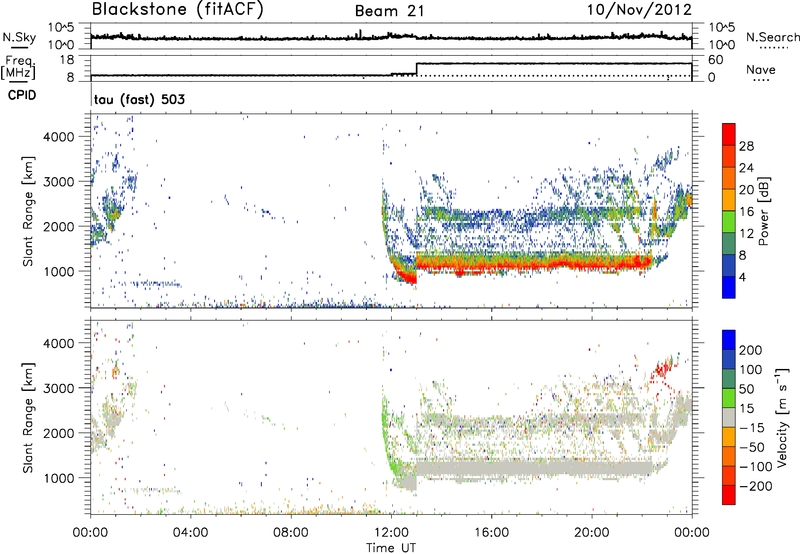Click Velocity panel's 'Slant Range [km]' axis title
800x554 pixels.
tap(28, 417)
